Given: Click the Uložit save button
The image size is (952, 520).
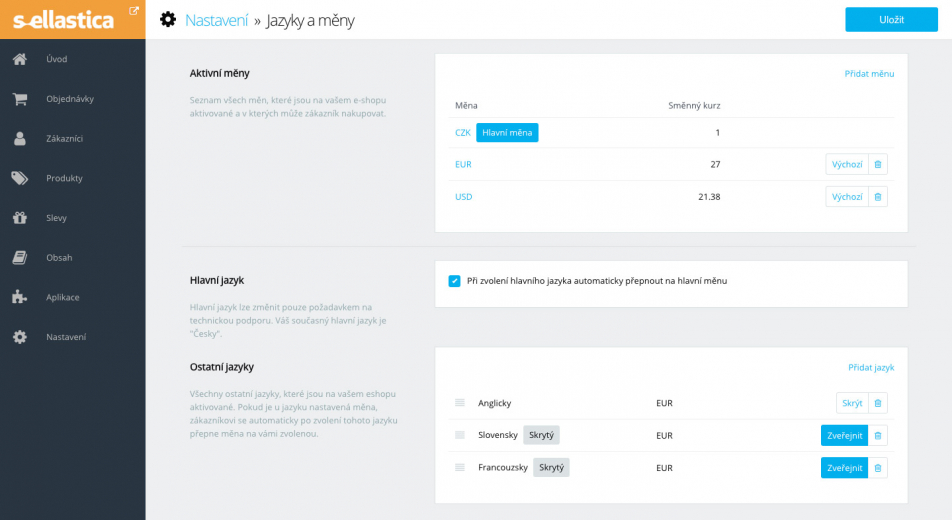Looking at the screenshot, I should (891, 19).
